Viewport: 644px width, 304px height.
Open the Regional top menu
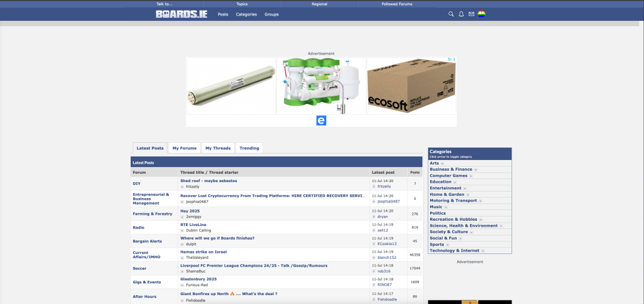pos(320,4)
